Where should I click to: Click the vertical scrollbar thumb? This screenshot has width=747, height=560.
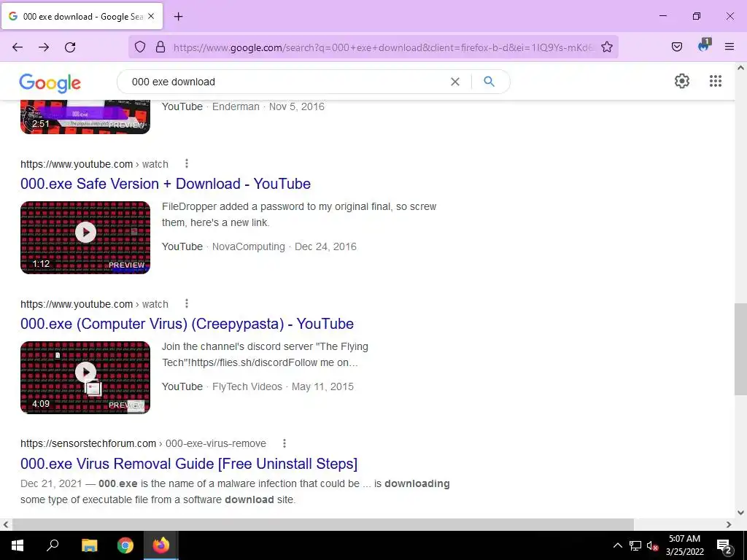740,349
